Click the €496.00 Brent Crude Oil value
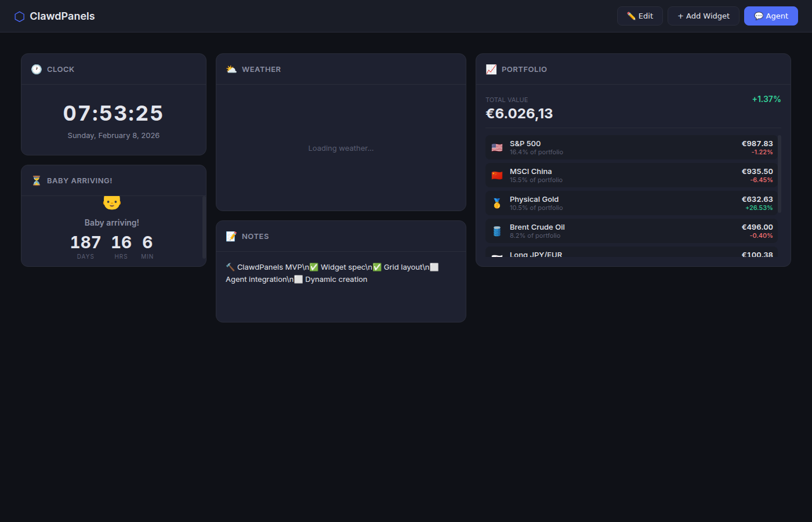 (x=757, y=227)
